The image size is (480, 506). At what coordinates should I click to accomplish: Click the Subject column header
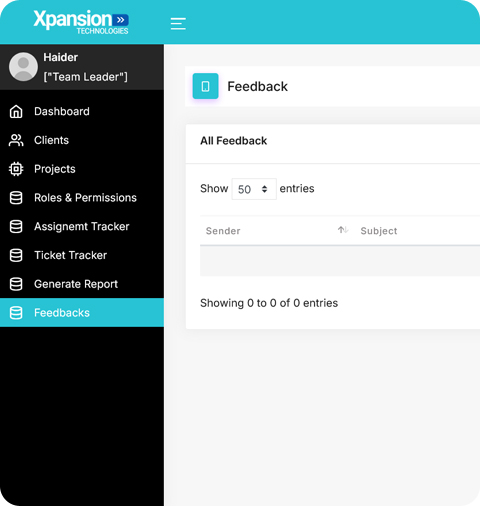(x=379, y=231)
